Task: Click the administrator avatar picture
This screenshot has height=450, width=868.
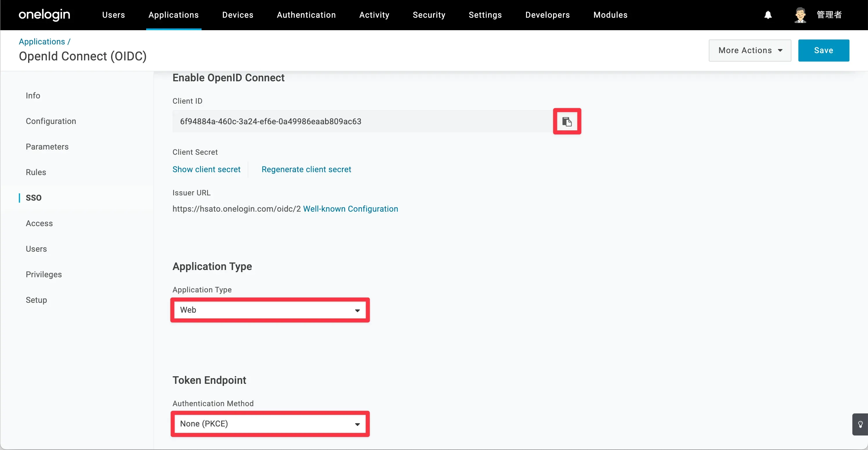Action: (x=800, y=15)
